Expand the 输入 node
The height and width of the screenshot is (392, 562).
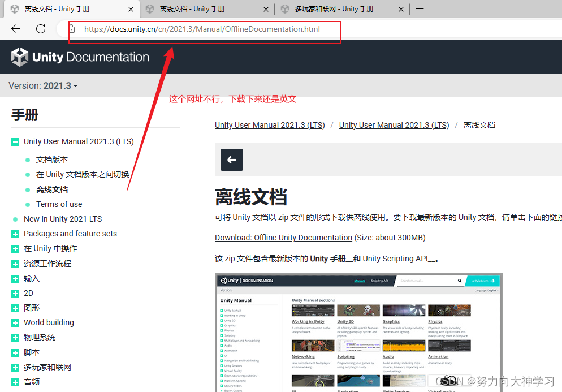click(x=15, y=279)
